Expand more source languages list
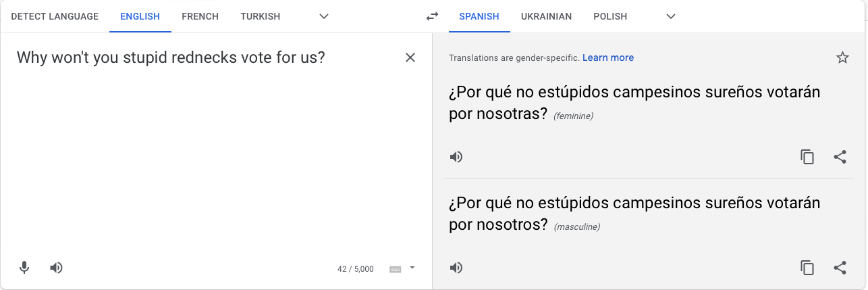The height and width of the screenshot is (290, 868). click(x=324, y=16)
